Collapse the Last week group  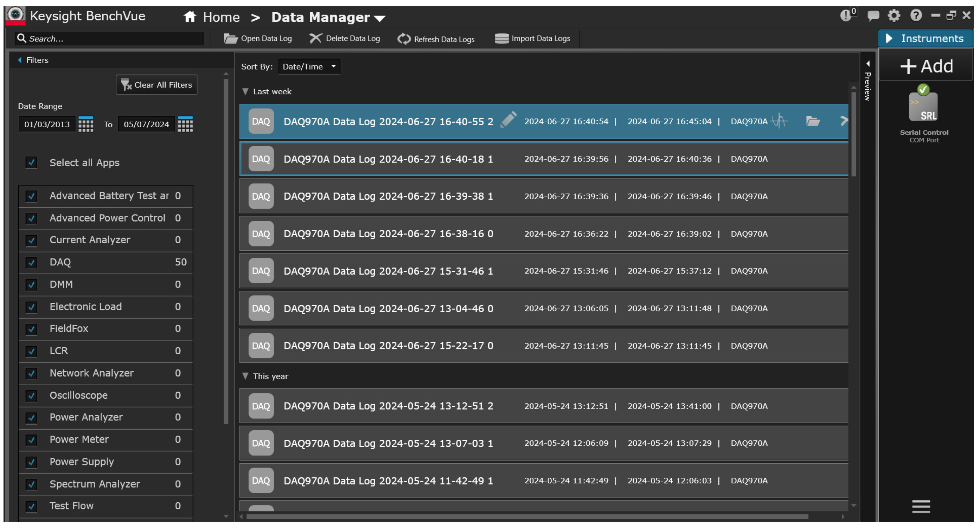pos(245,92)
